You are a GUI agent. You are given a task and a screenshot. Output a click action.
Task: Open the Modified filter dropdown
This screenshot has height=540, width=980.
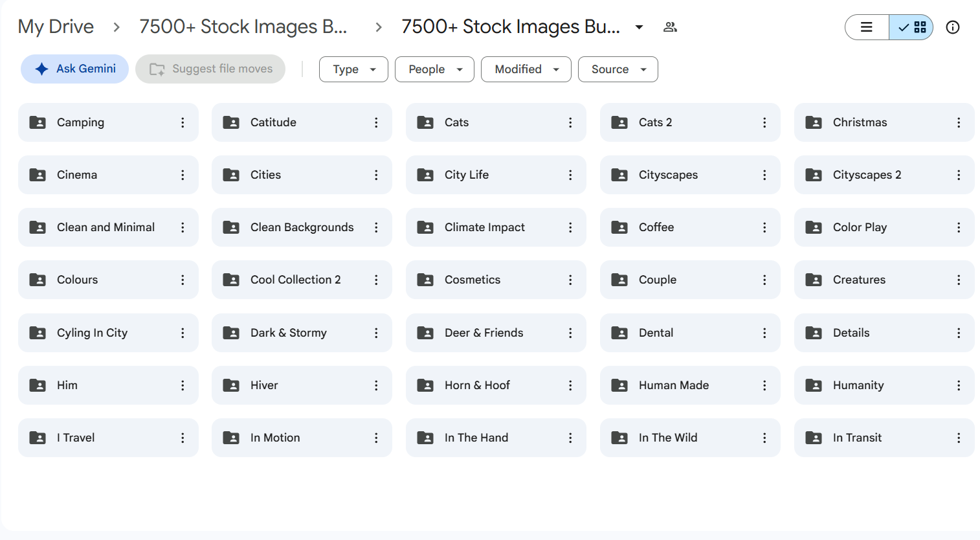click(526, 69)
